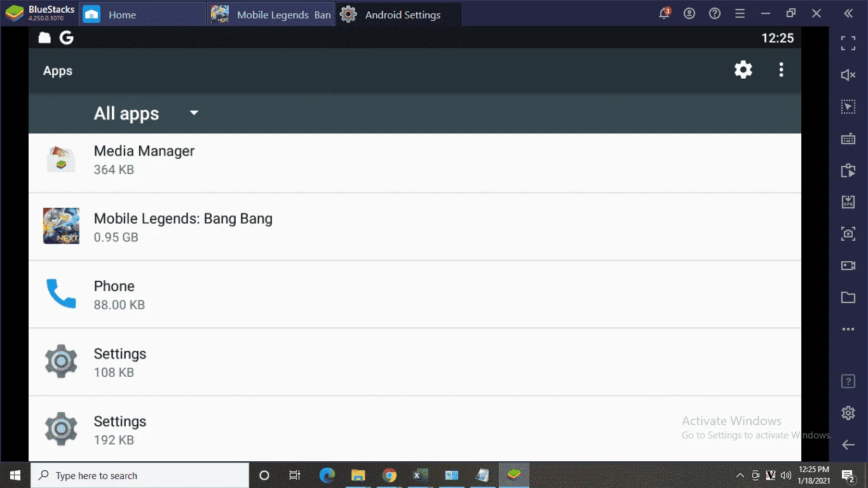Toggle fullscreen from the side toolbar
This screenshot has width=868, height=488.
pyautogui.click(x=848, y=43)
